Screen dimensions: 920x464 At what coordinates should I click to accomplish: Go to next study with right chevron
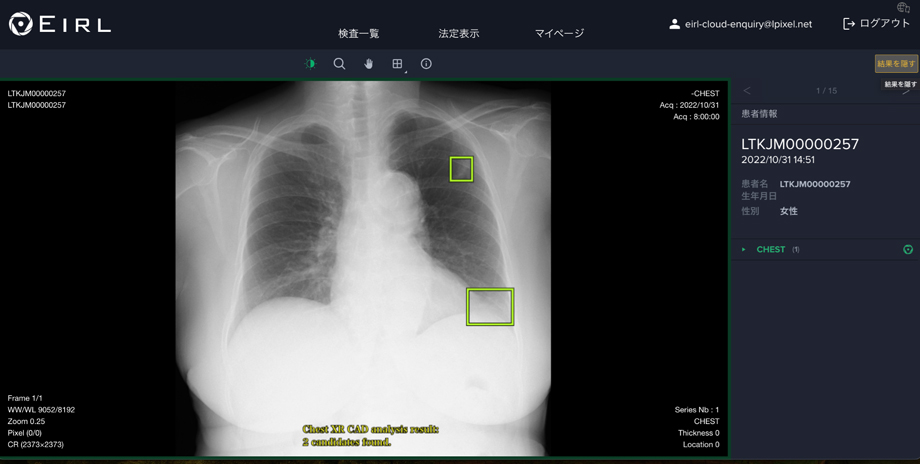coord(907,91)
